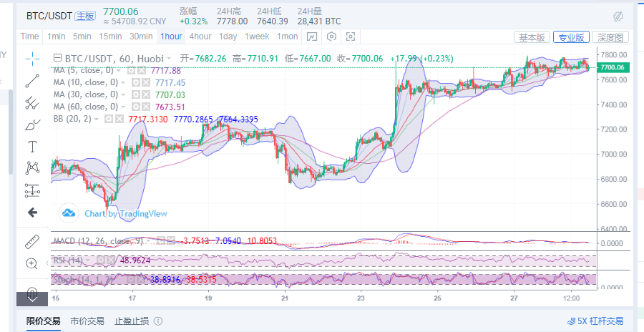This screenshot has height=332, width=644.
Task: Remove MA 5 indicator with X
Action: 140,71
